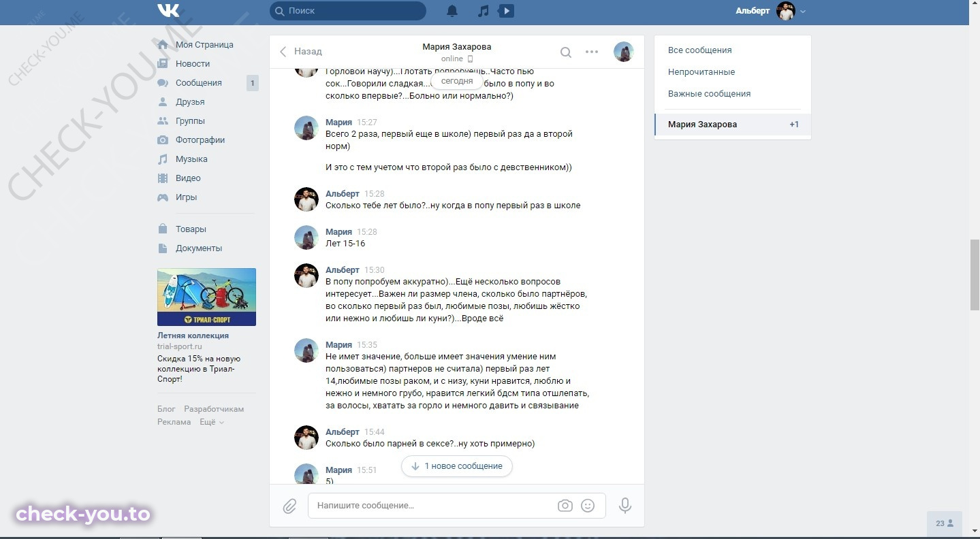The width and height of the screenshot is (980, 539).
Task: Click the home icon beside Моя Страница
Action: tap(163, 44)
